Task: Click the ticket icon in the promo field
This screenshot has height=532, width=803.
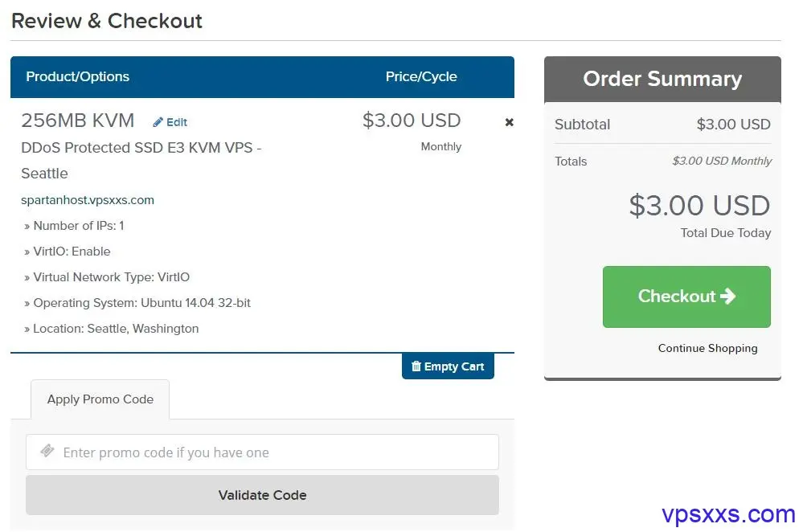Action: pyautogui.click(x=47, y=452)
